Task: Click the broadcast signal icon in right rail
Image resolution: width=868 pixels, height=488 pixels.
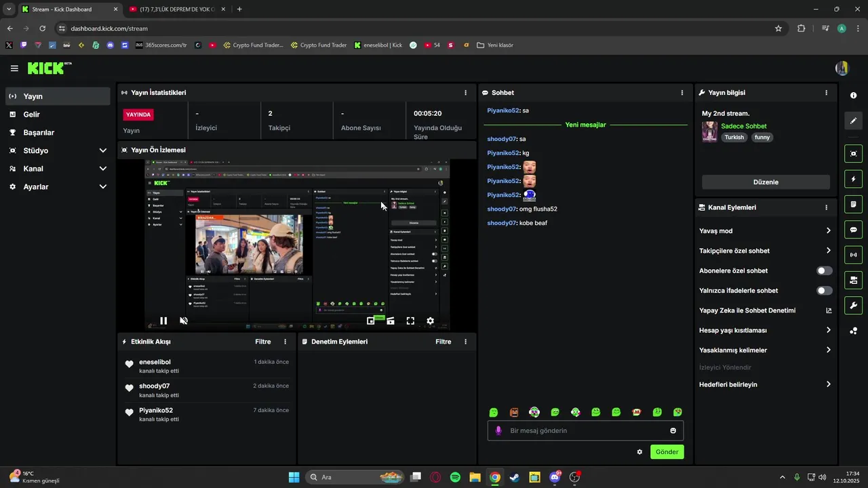Action: [x=853, y=255]
